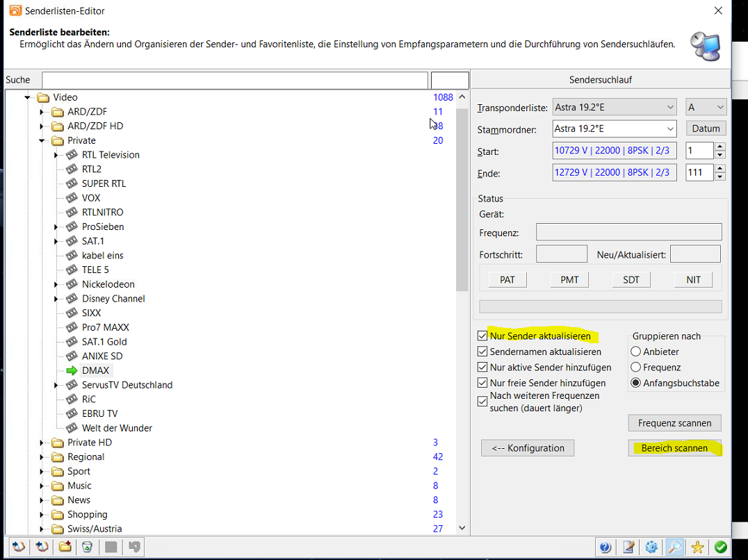
Task: Click the Senderlisten-Editor title bar icon
Action: 16,10
